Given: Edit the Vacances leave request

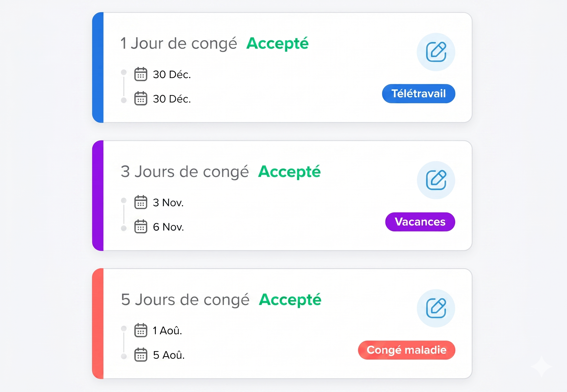Looking at the screenshot, I should tap(436, 180).
